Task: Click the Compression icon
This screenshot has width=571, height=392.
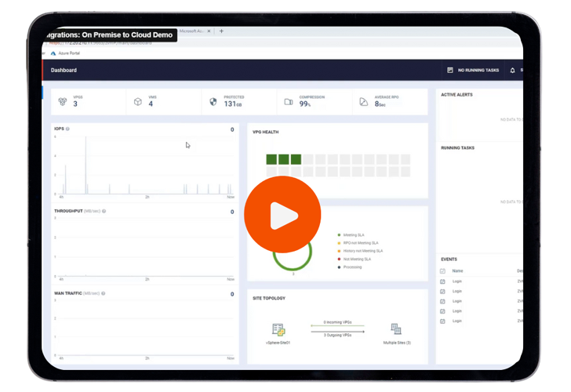Action: click(289, 102)
